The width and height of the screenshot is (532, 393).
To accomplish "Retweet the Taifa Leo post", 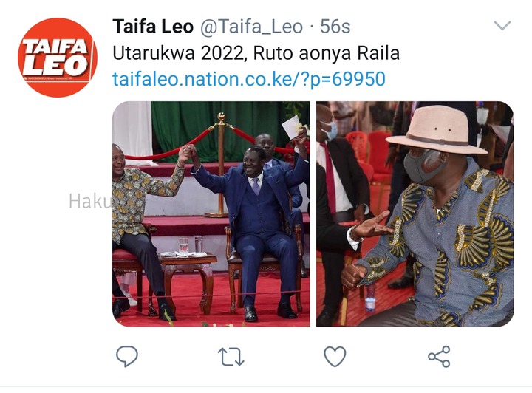I will (231, 356).
